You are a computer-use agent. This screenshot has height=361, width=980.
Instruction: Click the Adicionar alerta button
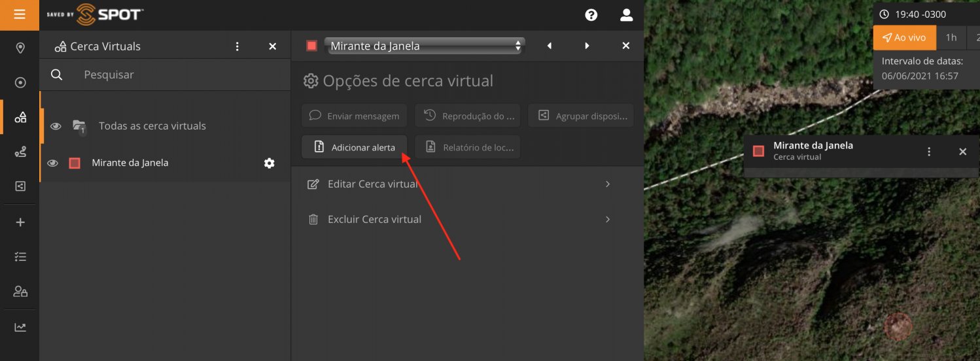coord(354,148)
